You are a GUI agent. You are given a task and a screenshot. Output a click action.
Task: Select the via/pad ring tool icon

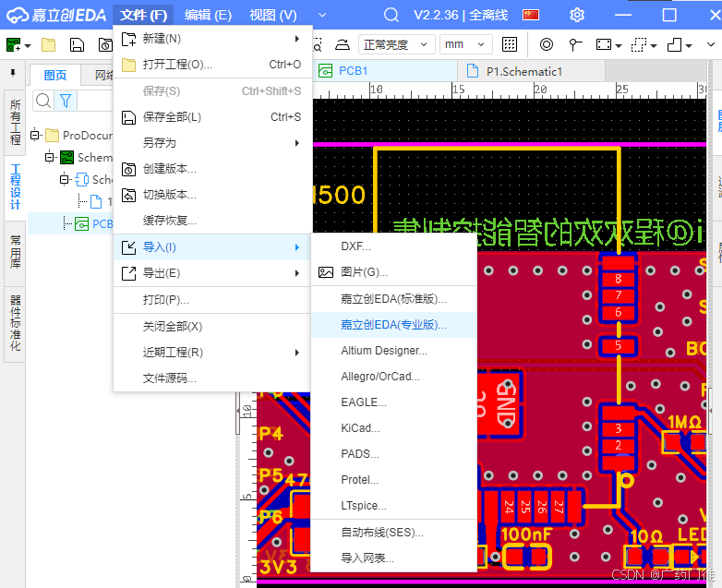click(x=546, y=44)
